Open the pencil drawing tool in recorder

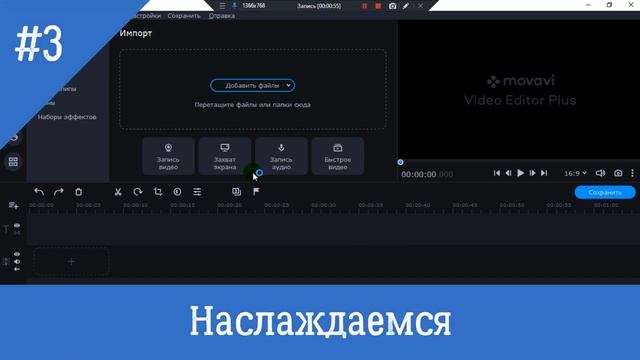(406, 6)
